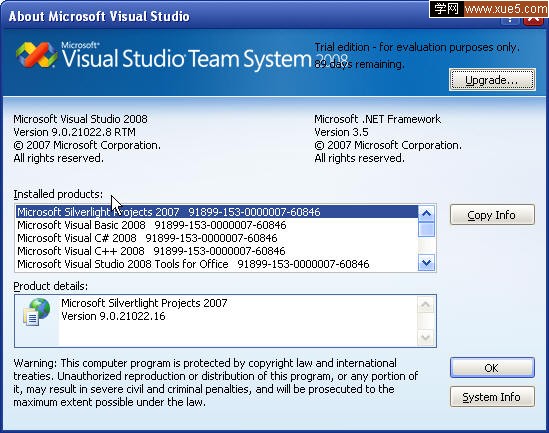Select Microsoft Visual Basic 2008 row
The width and height of the screenshot is (549, 433).
pyautogui.click(x=217, y=225)
